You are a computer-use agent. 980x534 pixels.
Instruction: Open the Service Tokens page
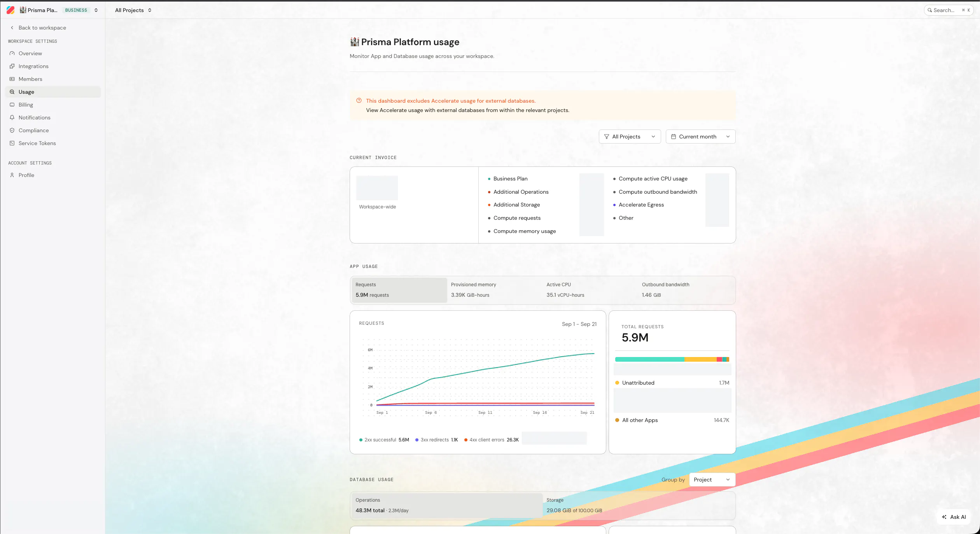pos(53,143)
